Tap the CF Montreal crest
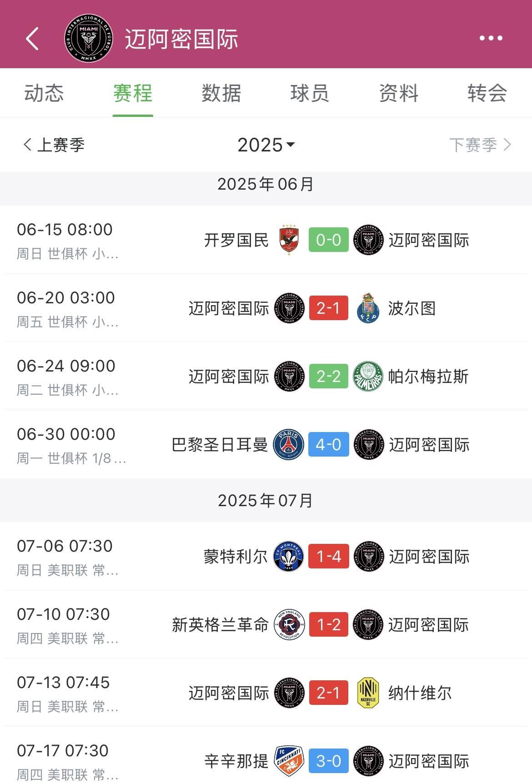532x784 pixels. 289,557
